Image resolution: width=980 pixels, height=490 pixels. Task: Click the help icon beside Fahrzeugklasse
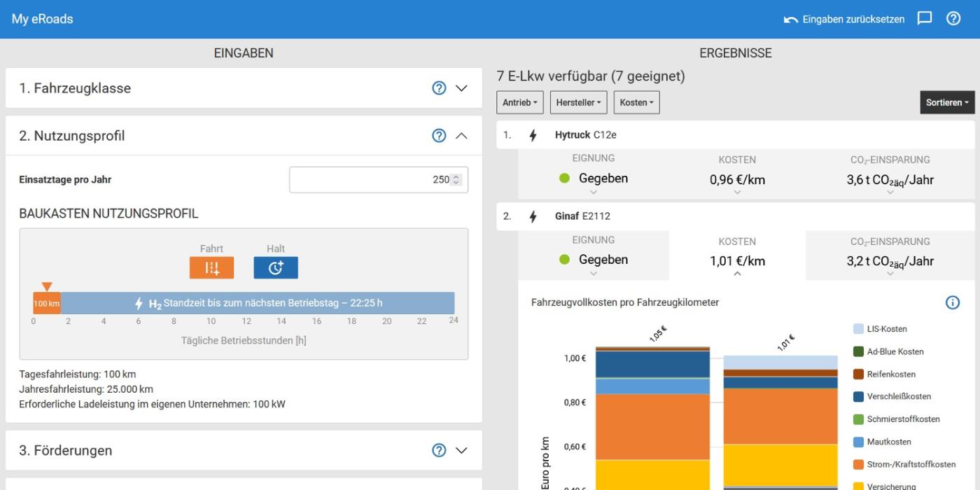click(439, 88)
